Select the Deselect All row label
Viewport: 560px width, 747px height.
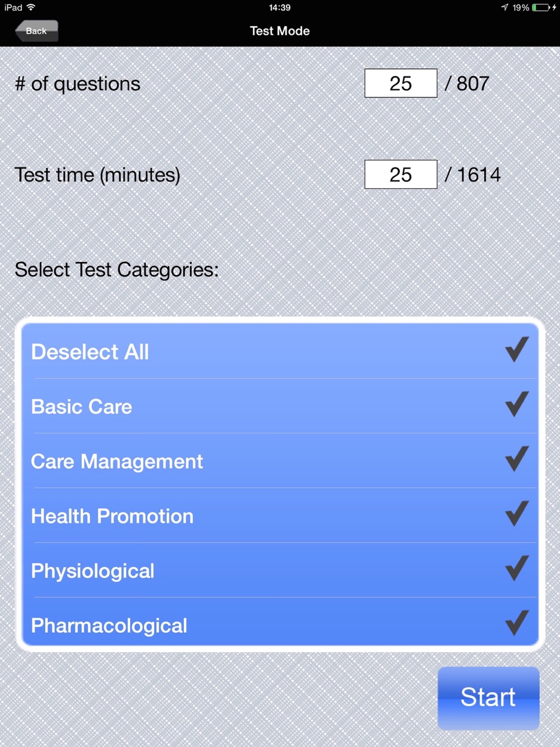[x=90, y=352]
